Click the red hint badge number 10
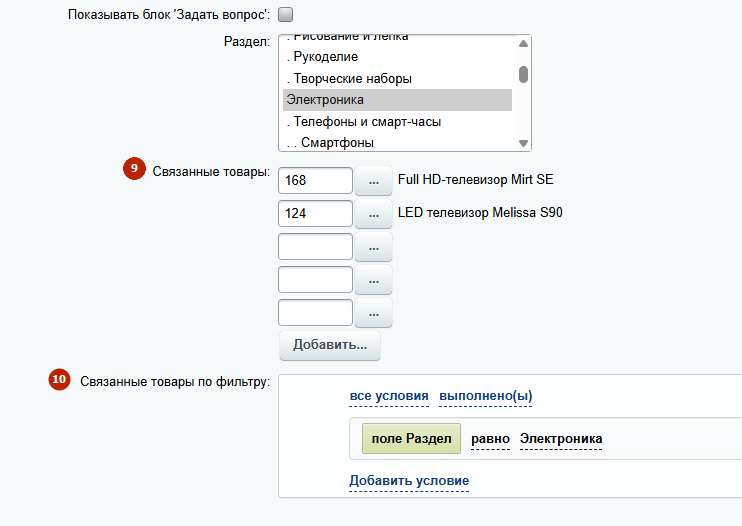The width and height of the screenshot is (742, 526). [60, 380]
